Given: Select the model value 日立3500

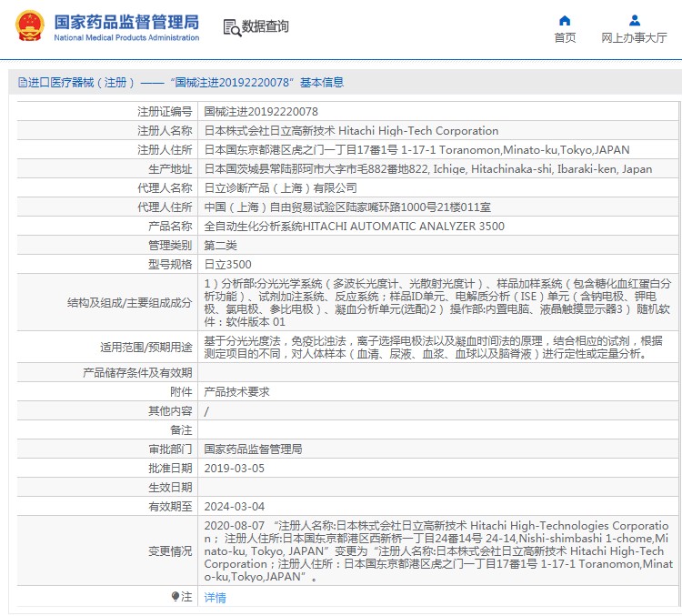Looking at the screenshot, I should (228, 265).
